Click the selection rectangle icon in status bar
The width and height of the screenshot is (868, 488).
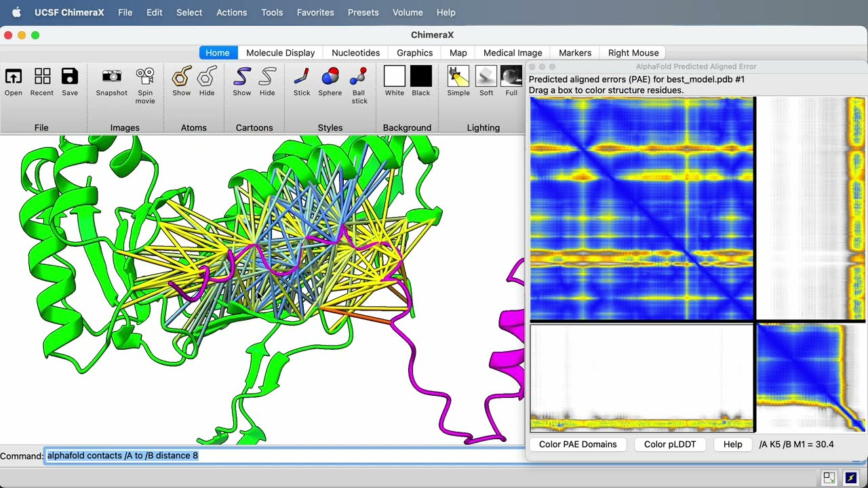829,478
